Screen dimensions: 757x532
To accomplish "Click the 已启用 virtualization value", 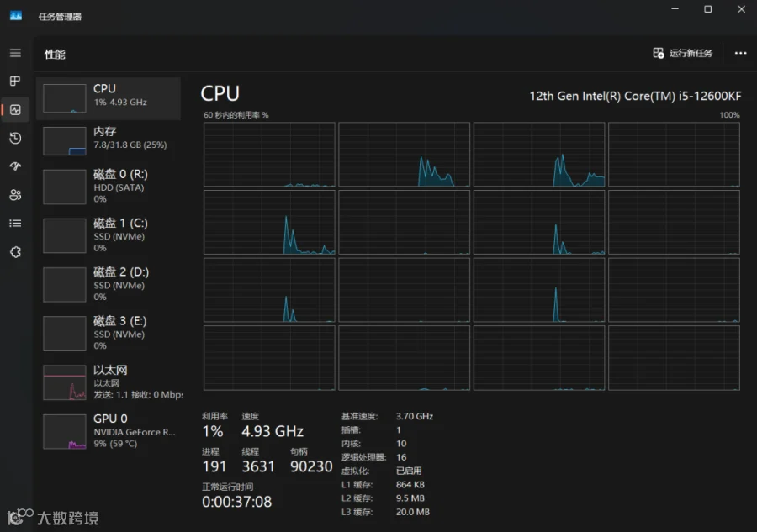I will pyautogui.click(x=409, y=471).
